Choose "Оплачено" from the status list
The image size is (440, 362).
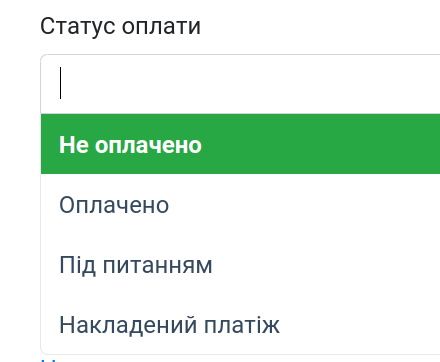point(240,204)
